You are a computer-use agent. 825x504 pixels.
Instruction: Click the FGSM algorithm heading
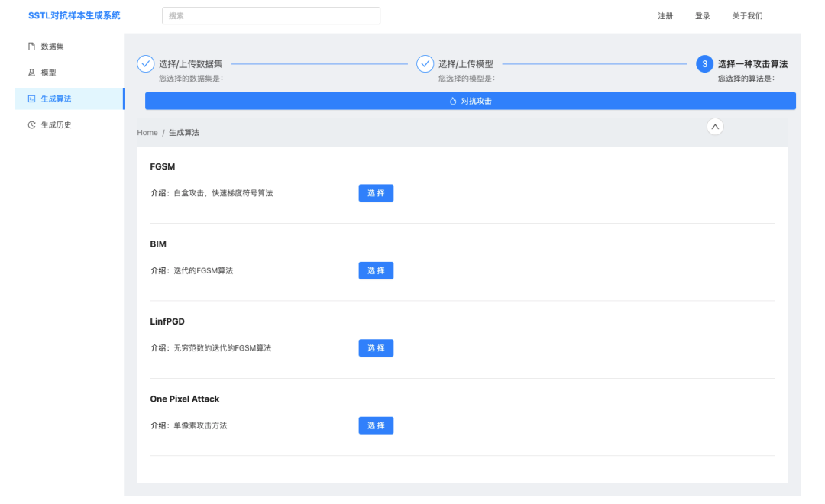point(163,166)
